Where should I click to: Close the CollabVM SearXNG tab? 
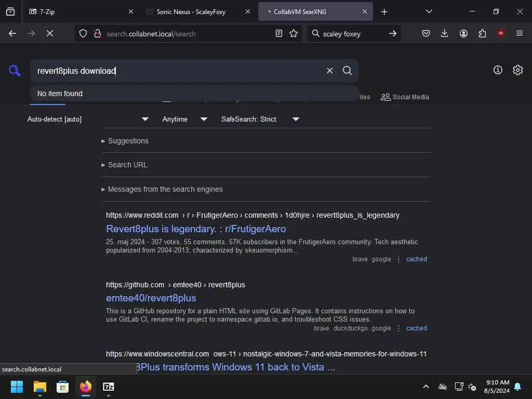(364, 11)
